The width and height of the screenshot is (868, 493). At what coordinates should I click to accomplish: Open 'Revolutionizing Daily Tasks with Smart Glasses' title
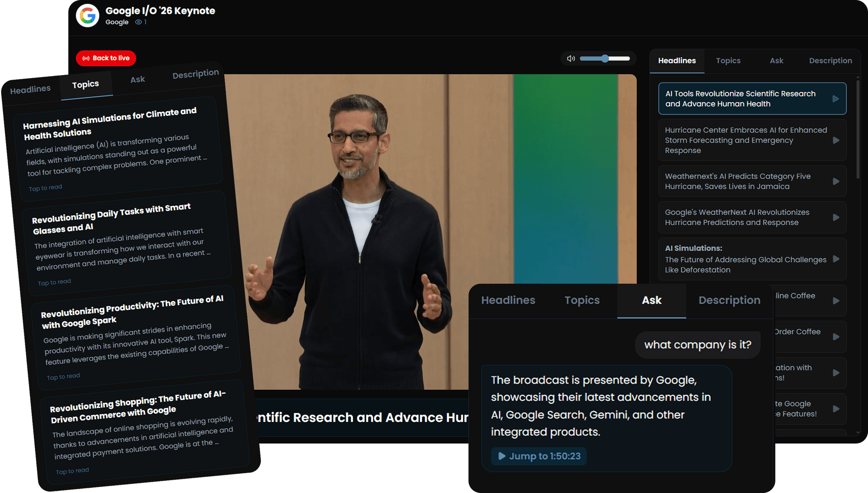(112, 219)
